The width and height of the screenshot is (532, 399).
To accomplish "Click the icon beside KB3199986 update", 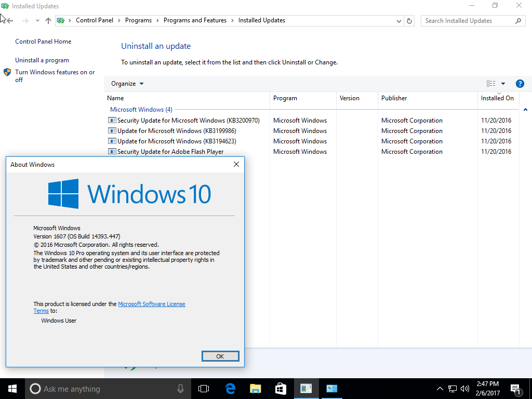I will coord(112,130).
